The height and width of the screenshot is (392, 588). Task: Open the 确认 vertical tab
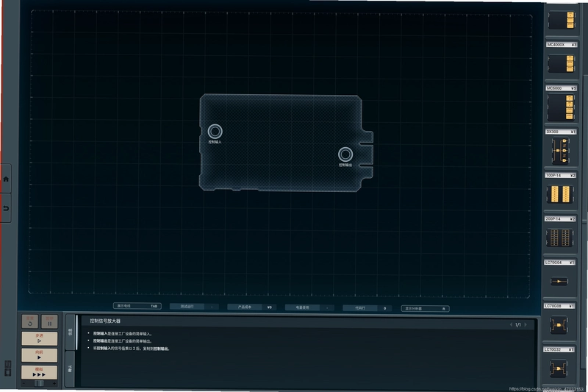click(71, 368)
